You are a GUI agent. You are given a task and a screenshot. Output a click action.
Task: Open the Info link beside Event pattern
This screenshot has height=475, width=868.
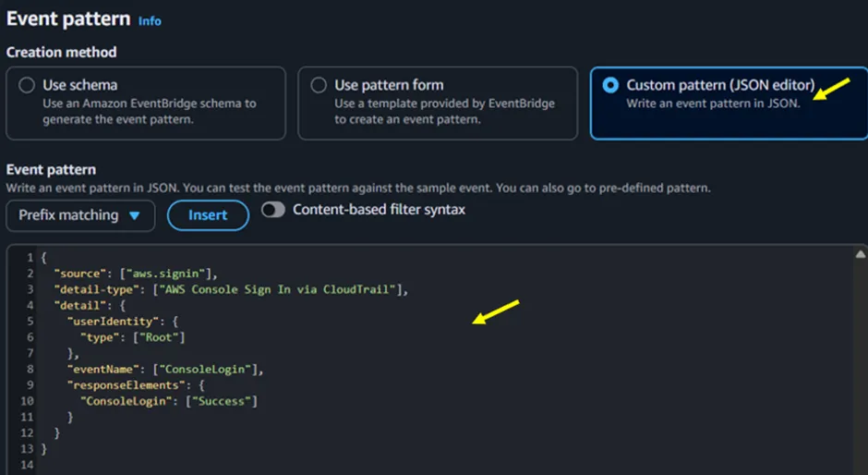pos(150,21)
